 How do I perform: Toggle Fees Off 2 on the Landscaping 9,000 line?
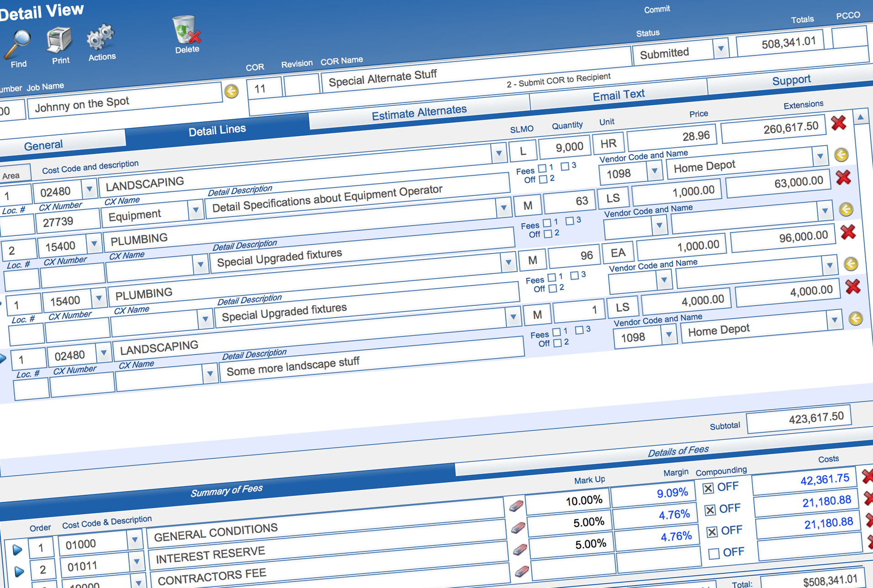[543, 179]
